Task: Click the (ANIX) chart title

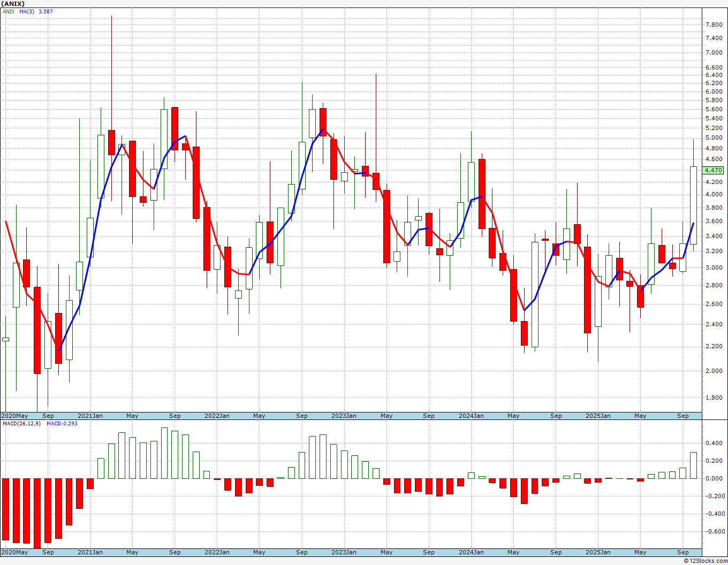Action: 13,3
